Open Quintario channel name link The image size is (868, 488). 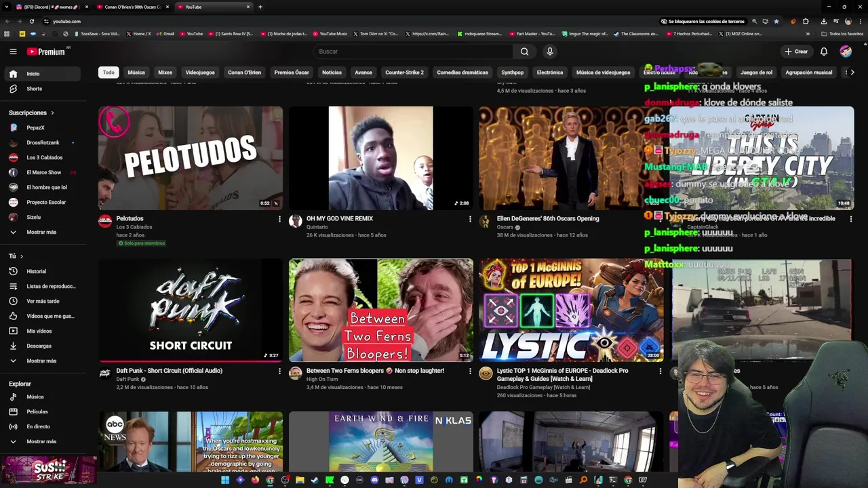click(317, 227)
